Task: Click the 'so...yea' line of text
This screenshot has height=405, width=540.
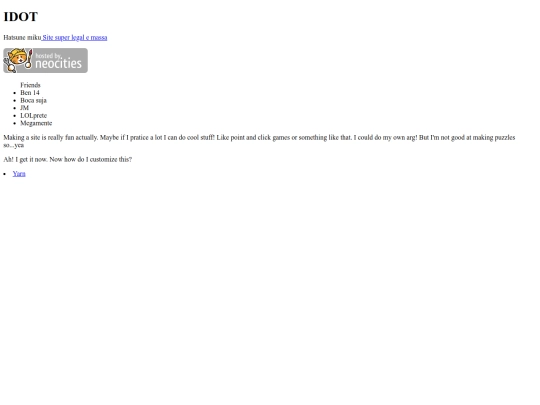Action: (x=14, y=145)
